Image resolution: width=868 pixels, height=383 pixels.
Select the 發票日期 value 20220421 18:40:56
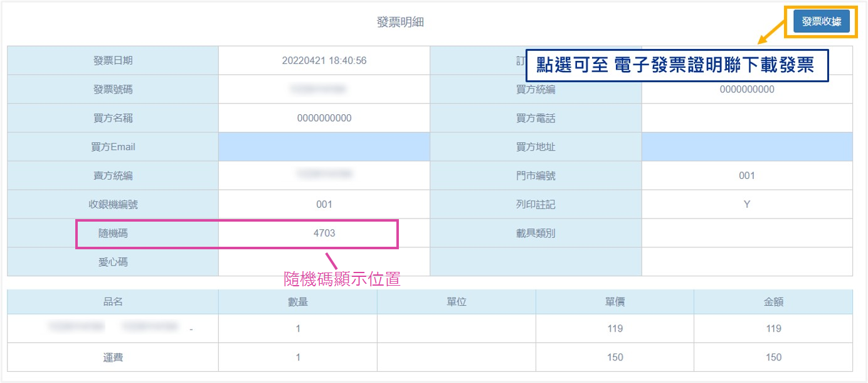point(324,61)
